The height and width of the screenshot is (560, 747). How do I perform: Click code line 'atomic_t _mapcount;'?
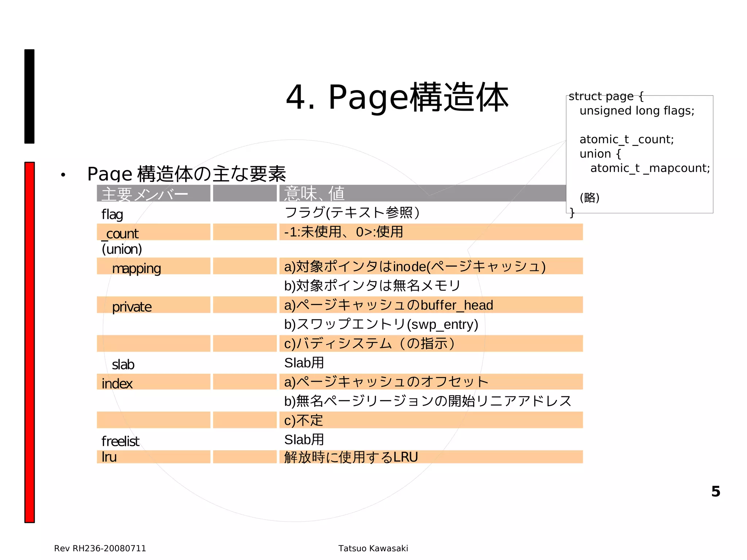pos(650,168)
